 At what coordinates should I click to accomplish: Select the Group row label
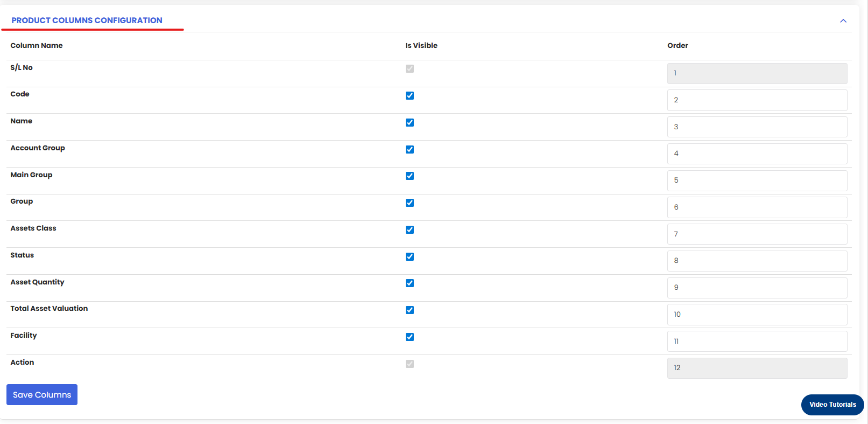click(x=22, y=201)
